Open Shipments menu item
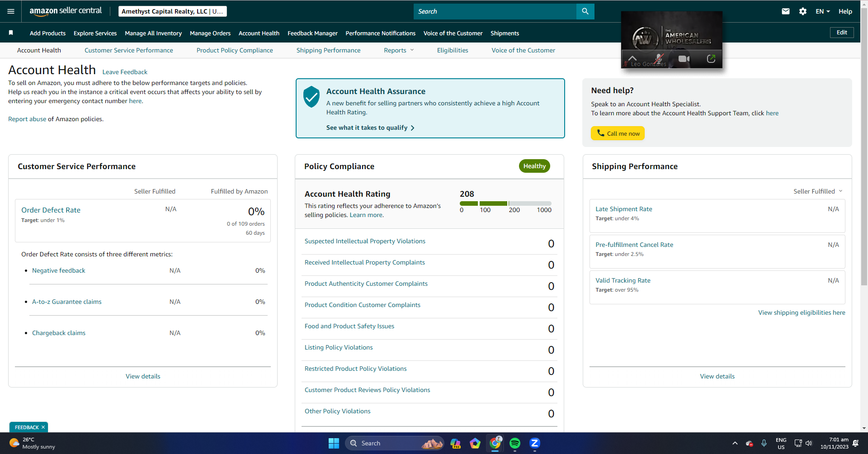 505,33
